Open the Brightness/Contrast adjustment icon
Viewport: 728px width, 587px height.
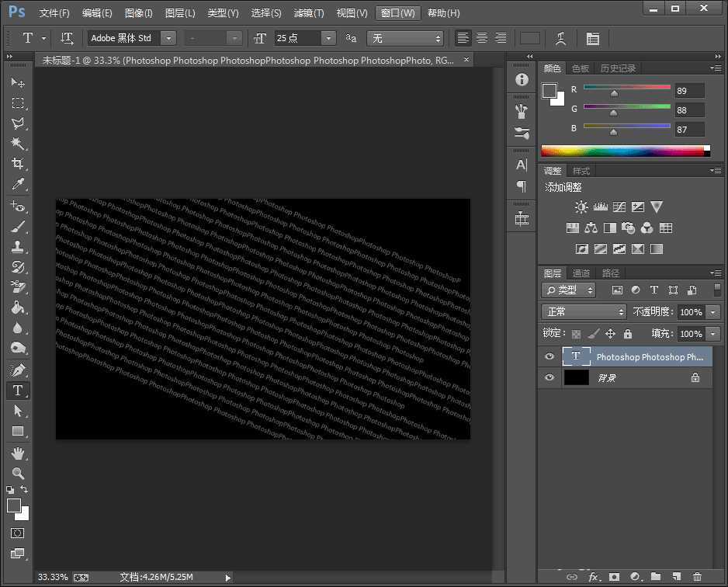(x=579, y=207)
